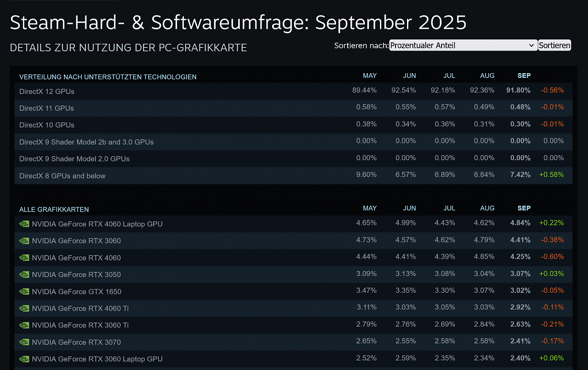Click NVIDIA icon beside GeForce RTX 4060
This screenshot has height=370, width=588.
point(24,258)
